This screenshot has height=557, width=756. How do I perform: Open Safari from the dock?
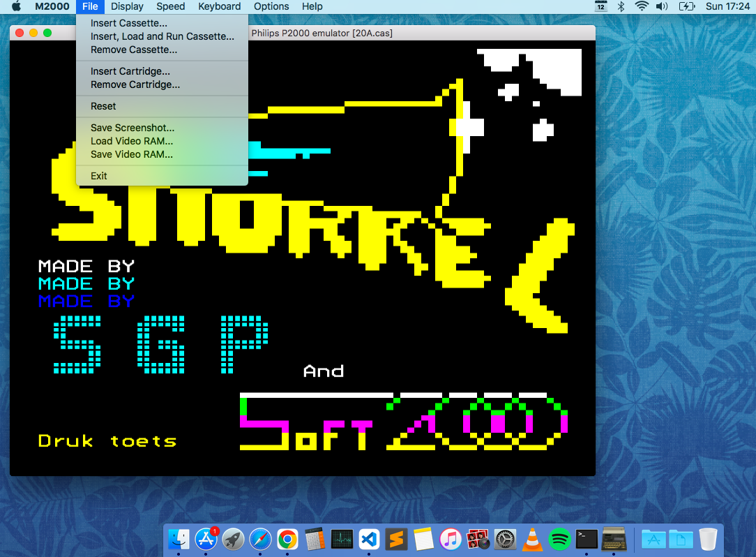260,539
